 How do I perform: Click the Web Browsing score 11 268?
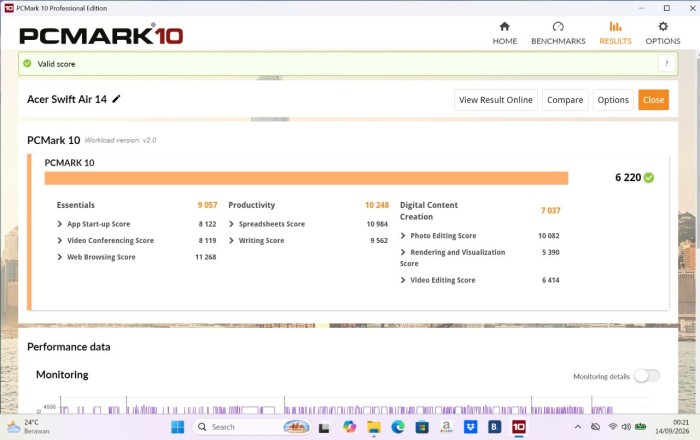click(x=205, y=257)
